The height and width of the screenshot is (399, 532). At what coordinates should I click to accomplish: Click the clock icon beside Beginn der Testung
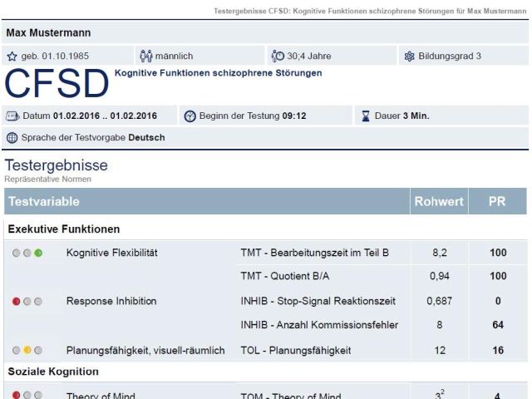[x=190, y=116]
